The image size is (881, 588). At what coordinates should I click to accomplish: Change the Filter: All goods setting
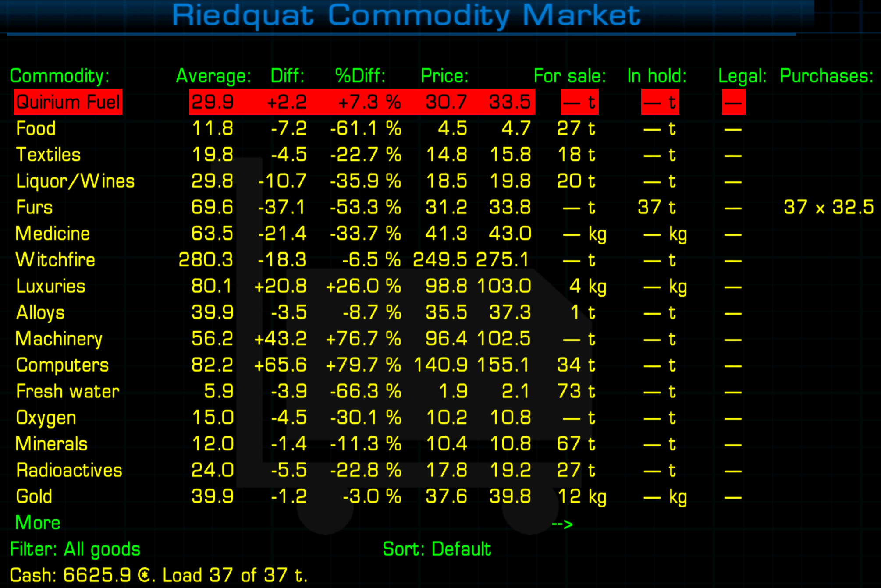pyautogui.click(x=75, y=549)
